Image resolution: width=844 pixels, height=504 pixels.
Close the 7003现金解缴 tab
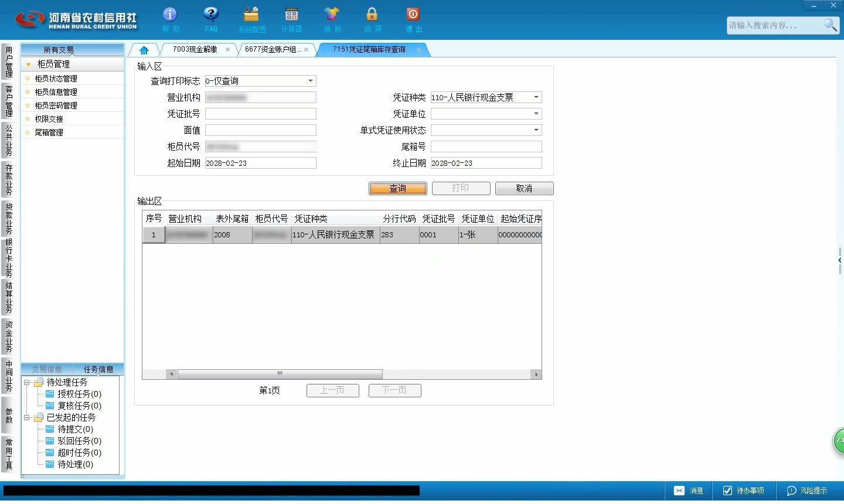227,50
